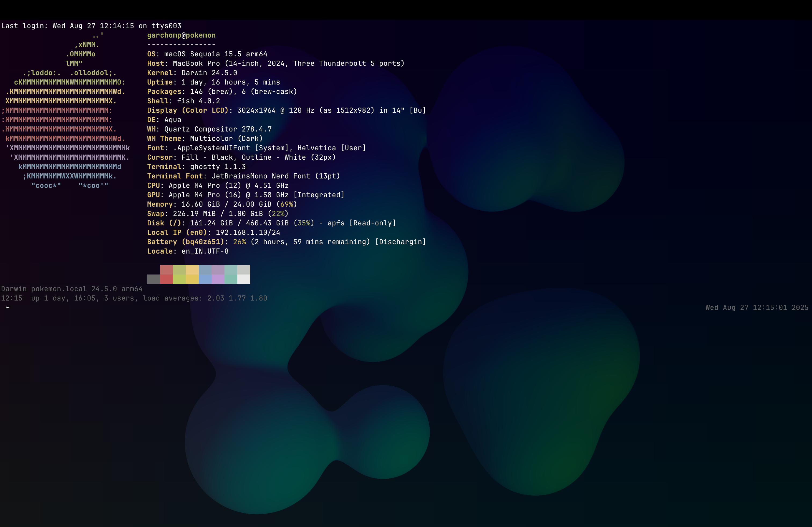The width and height of the screenshot is (812, 527).
Task: Select the 'Local IP (en0)' label
Action: click(x=177, y=232)
